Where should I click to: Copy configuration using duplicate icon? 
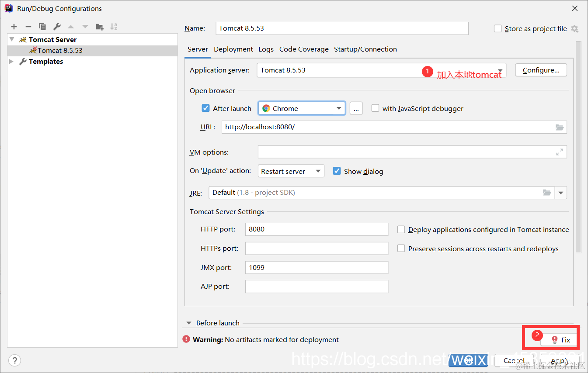pos(42,27)
